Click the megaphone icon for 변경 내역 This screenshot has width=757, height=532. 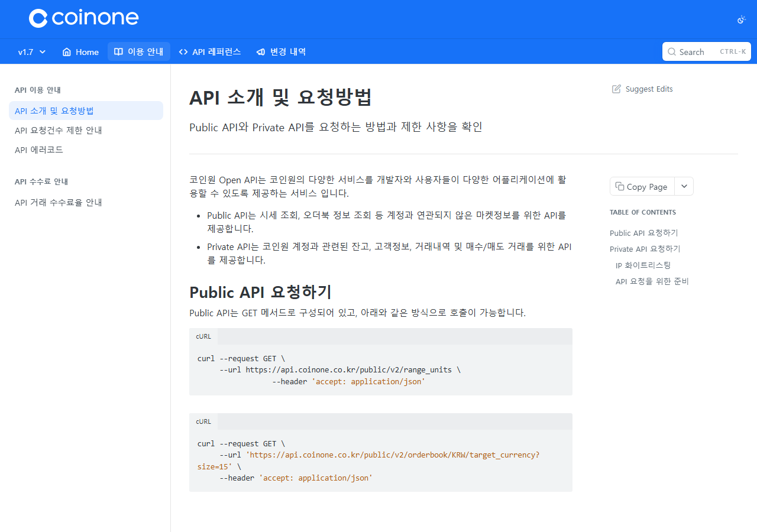tap(261, 52)
